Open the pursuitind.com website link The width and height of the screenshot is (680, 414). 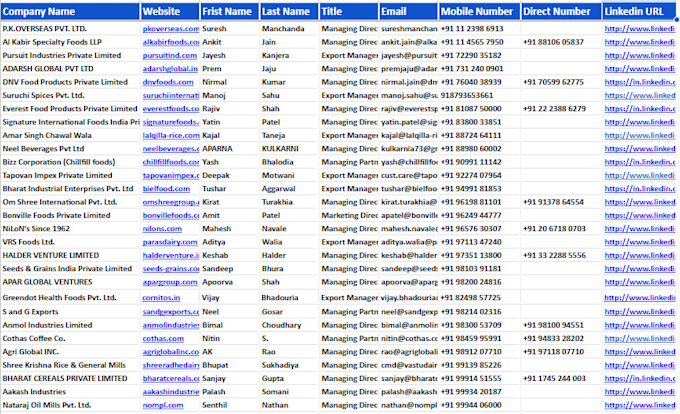point(170,55)
